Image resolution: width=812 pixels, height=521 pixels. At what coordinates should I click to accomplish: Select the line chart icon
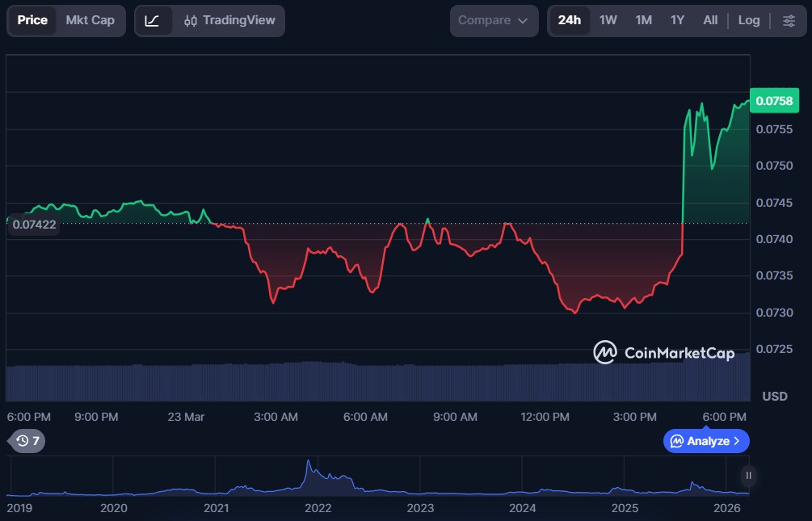[152, 20]
